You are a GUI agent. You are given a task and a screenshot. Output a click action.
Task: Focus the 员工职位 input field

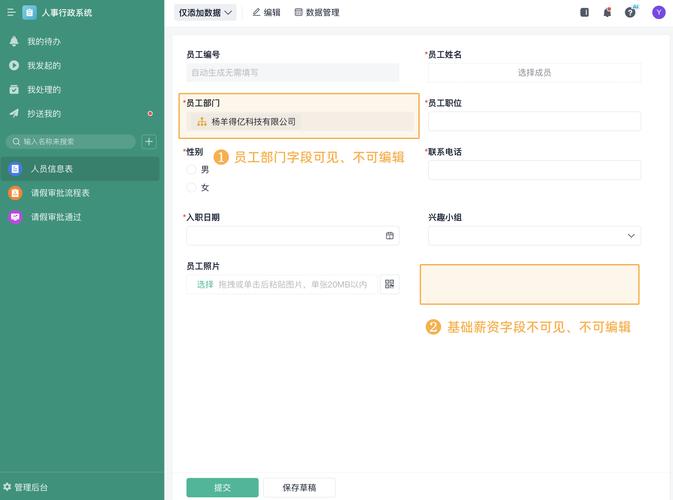[x=534, y=121]
